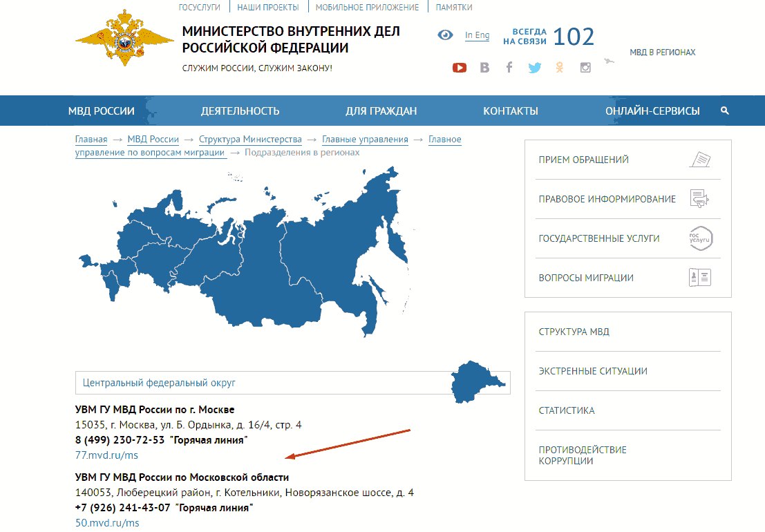This screenshot has height=532, width=765.
Task: Open Статистика sidebar link
Action: click(567, 410)
